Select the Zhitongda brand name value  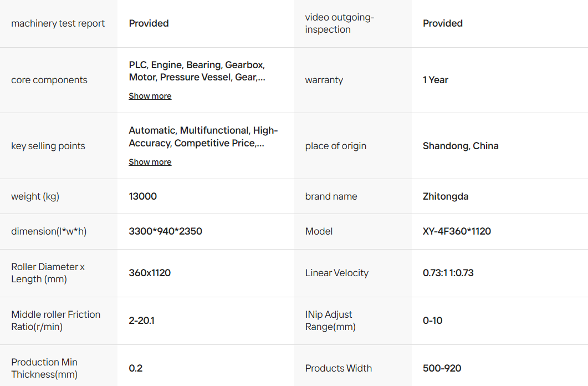[446, 196]
